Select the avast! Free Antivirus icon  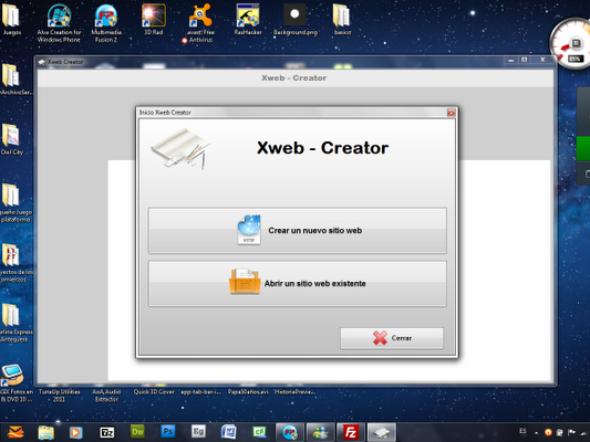pyautogui.click(x=200, y=23)
